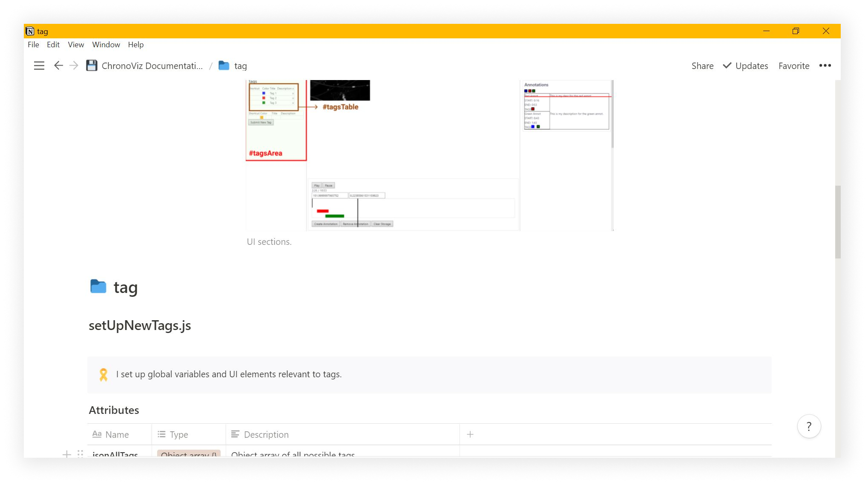868x485 pixels.
Task: Click the blue folder icon in breadcrumb
Action: (x=224, y=66)
